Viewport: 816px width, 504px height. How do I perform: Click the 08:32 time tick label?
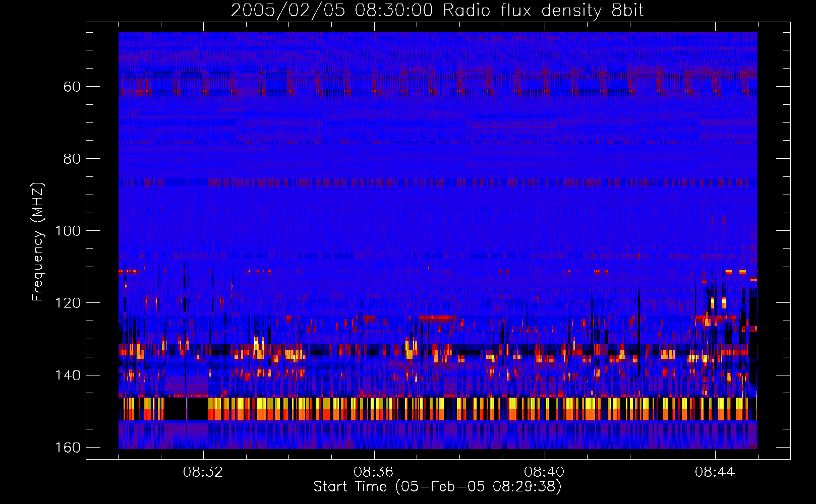coord(203,472)
